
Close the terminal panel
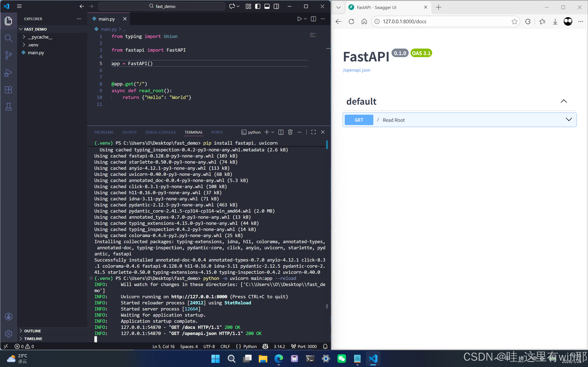(323, 132)
